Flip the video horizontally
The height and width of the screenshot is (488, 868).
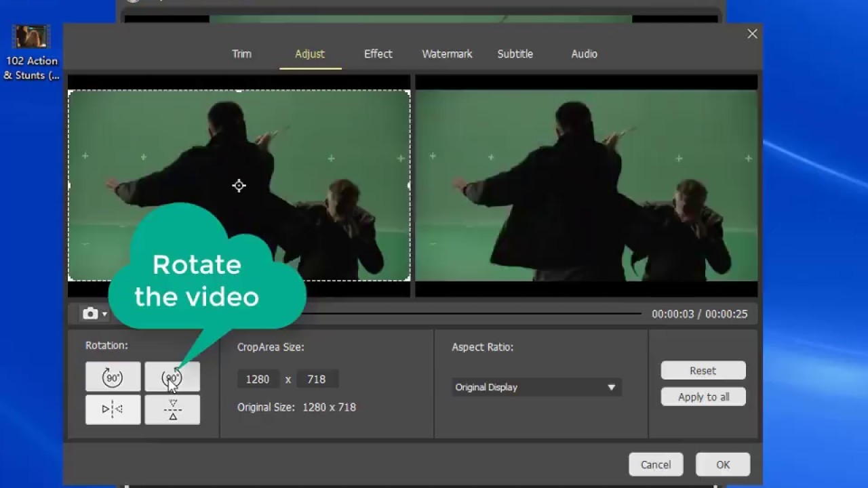pos(113,409)
